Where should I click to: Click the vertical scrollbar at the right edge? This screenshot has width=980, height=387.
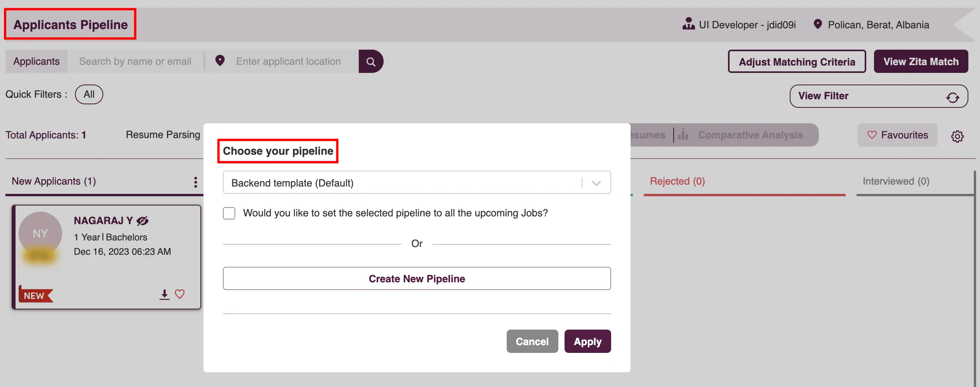[x=975, y=278]
